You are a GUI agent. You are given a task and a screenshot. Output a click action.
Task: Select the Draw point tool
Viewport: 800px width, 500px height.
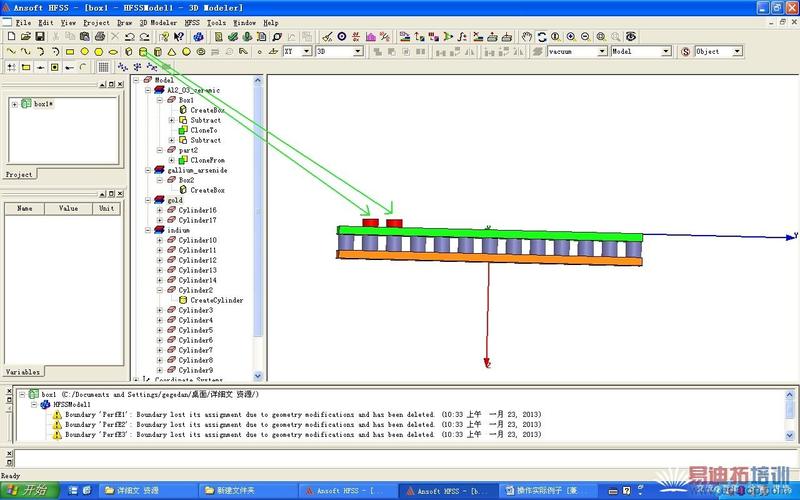[x=259, y=52]
